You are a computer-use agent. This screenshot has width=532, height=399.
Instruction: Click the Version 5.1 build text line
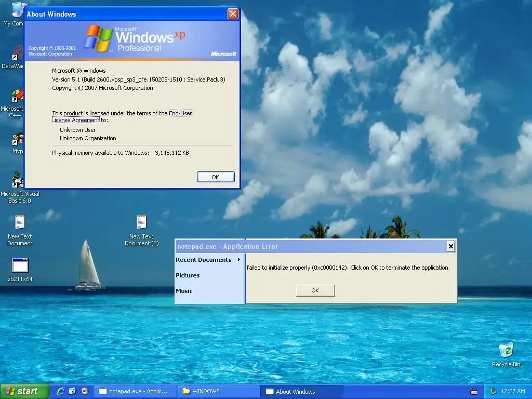tap(138, 79)
